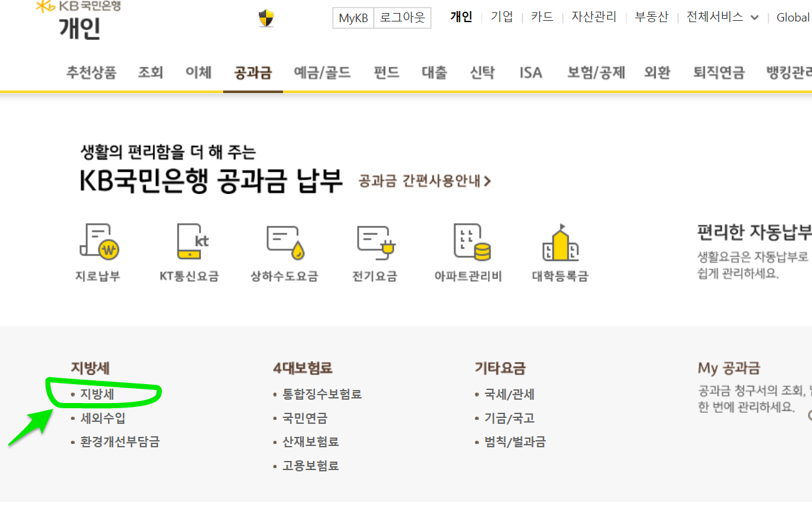
Task: Choose the 전기요금 electricity icon
Action: (376, 242)
